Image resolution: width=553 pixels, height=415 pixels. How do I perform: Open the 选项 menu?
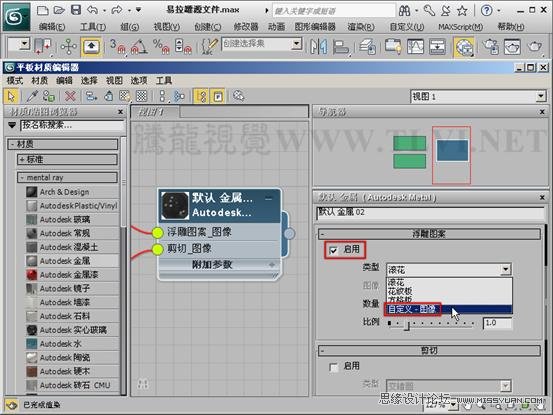139,80
